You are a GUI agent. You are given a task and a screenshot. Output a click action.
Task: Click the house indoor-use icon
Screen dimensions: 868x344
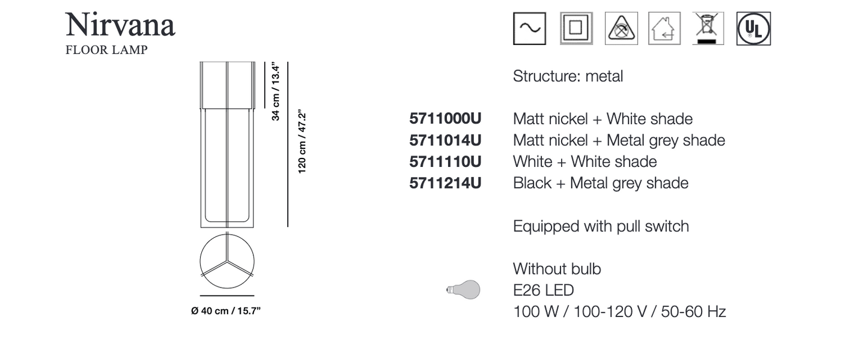664,28
